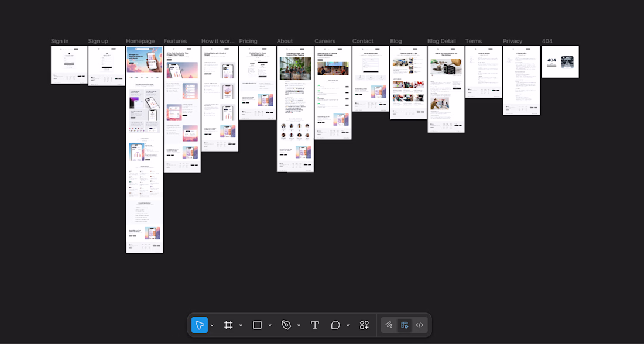The width and height of the screenshot is (644, 344).
Task: Select the Rectangle shape tool
Action: [x=257, y=325]
